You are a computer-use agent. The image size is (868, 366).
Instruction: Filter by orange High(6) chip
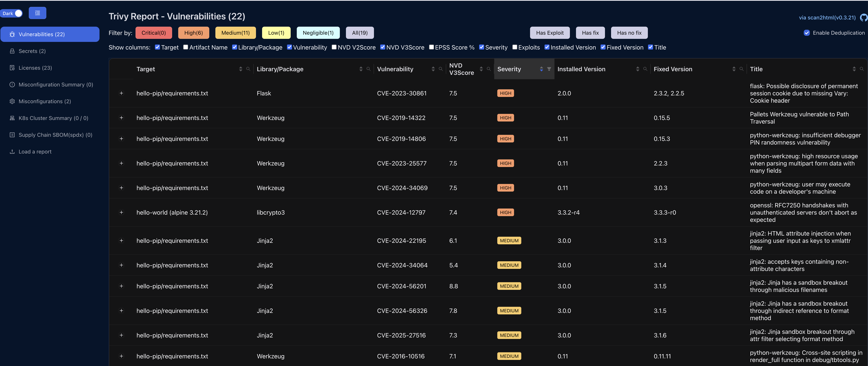[193, 33]
